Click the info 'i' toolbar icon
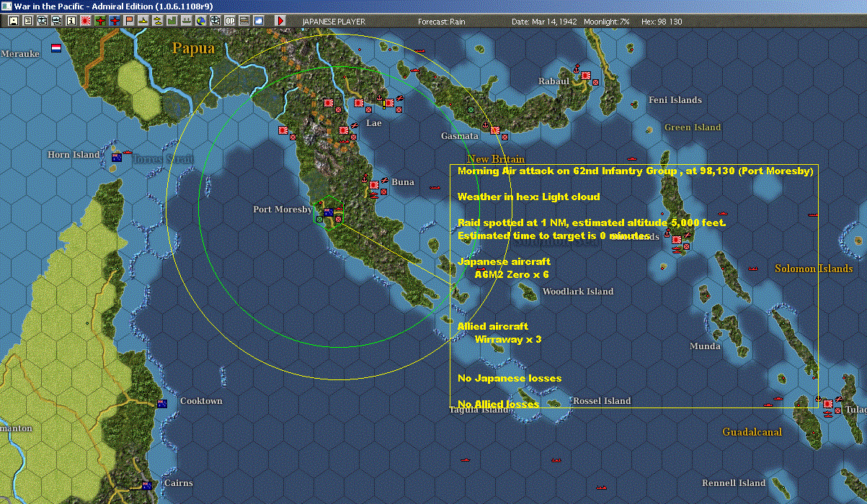The height and width of the screenshot is (504, 867). pyautogui.click(x=71, y=21)
